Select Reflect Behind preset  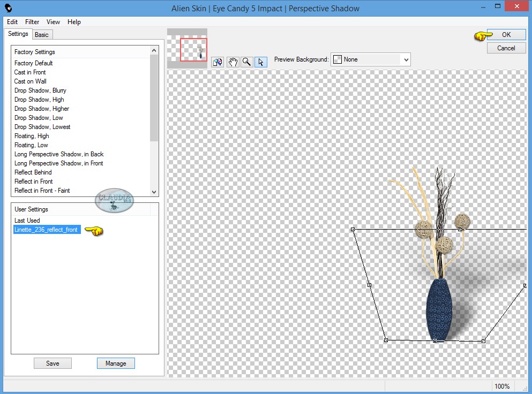[x=33, y=172]
